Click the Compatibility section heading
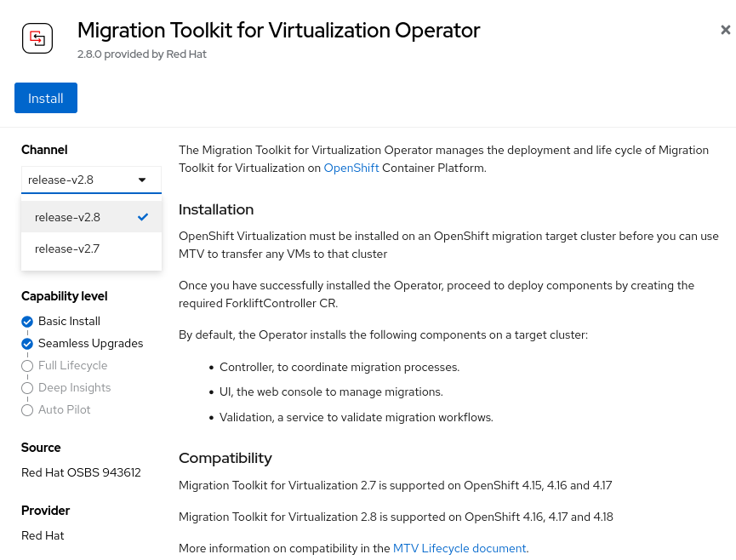Image resolution: width=736 pixels, height=560 pixels. (x=225, y=458)
